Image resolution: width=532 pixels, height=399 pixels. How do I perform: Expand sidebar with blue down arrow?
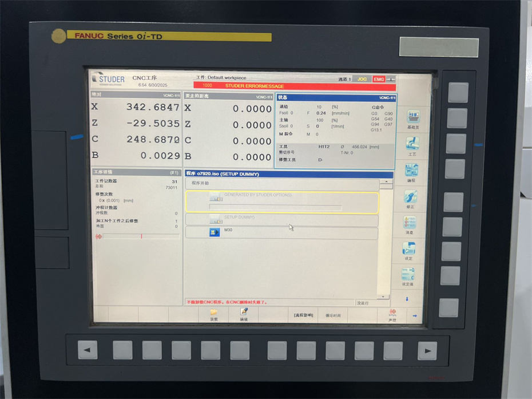[407, 299]
